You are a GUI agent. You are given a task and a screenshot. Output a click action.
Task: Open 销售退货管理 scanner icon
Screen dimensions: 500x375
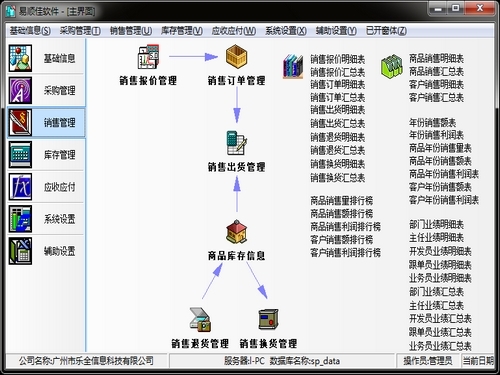coord(200,319)
